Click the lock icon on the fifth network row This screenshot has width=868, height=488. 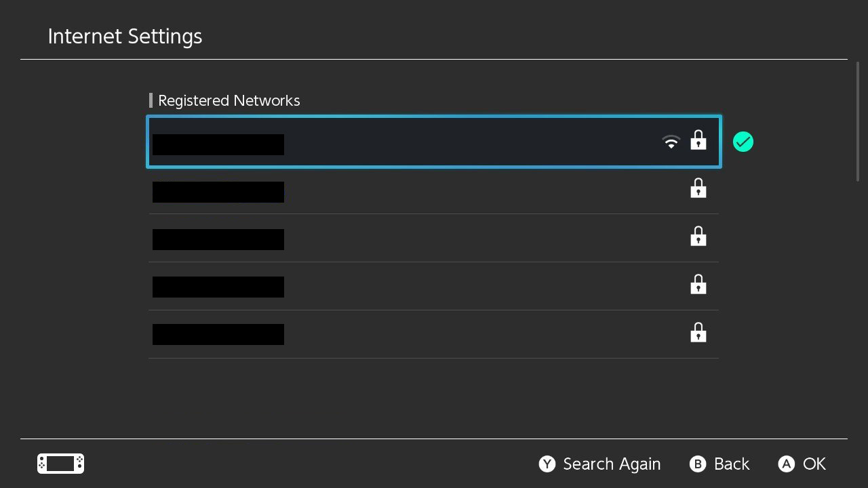(x=698, y=333)
